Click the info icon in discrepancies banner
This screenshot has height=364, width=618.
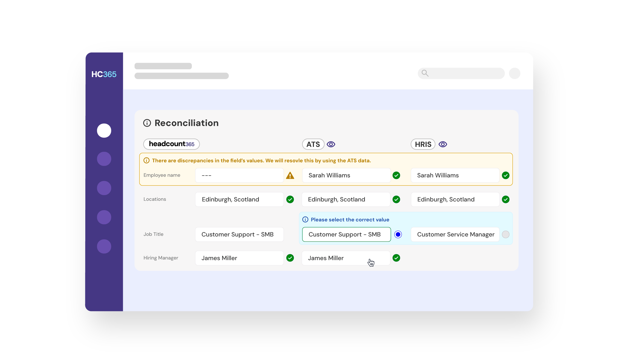coord(146,161)
